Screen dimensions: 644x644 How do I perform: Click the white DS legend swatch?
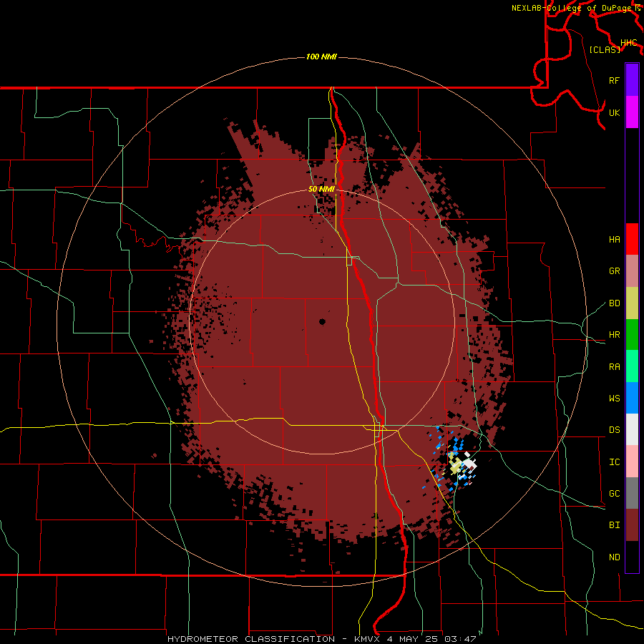pos(632,429)
